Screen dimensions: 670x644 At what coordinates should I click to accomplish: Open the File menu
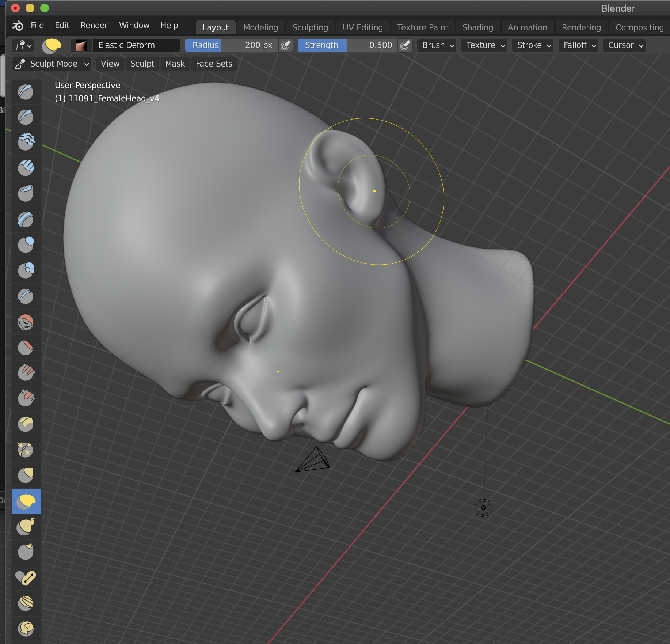[37, 26]
